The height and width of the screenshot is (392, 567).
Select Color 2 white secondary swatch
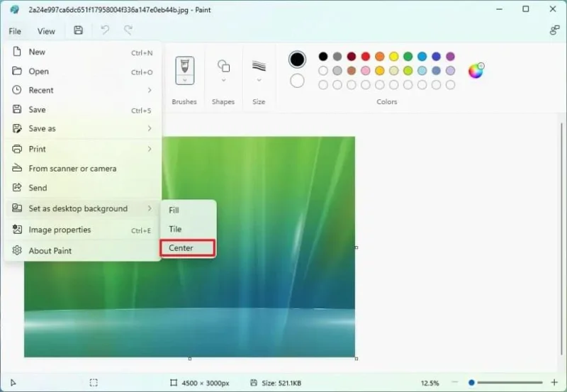[297, 81]
